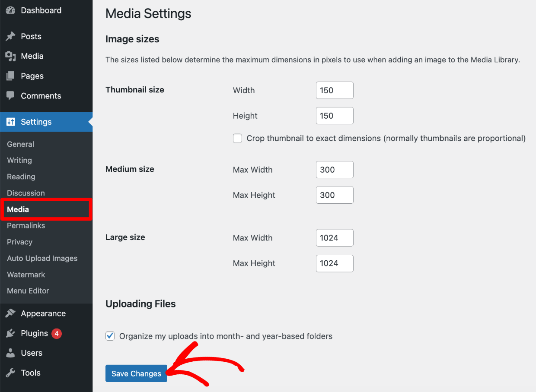The height and width of the screenshot is (392, 536).
Task: Disable organizing uploads into month-based folders
Action: (110, 335)
